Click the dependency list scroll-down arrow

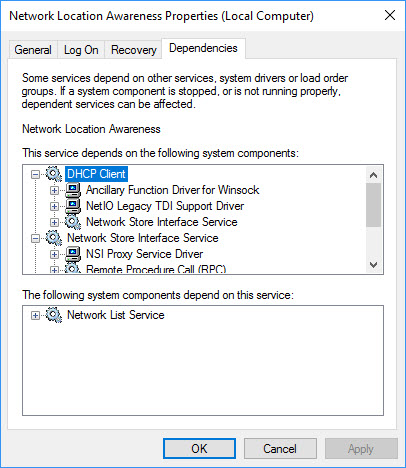click(x=374, y=265)
